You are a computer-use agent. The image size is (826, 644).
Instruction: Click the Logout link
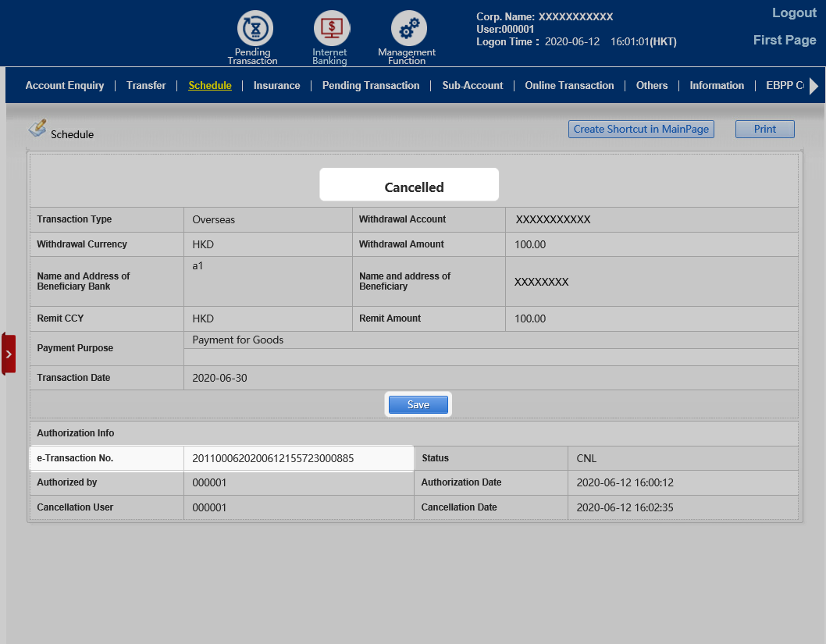pyautogui.click(x=794, y=13)
